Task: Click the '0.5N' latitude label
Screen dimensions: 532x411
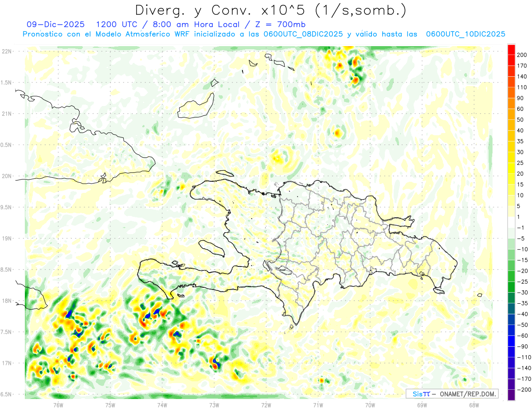Action: [x=7, y=145]
